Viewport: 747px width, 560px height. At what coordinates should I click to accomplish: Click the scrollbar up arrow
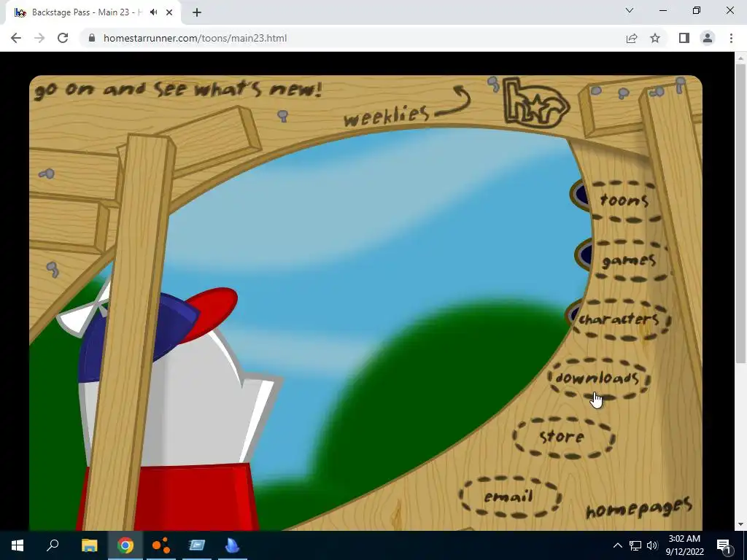(x=740, y=58)
